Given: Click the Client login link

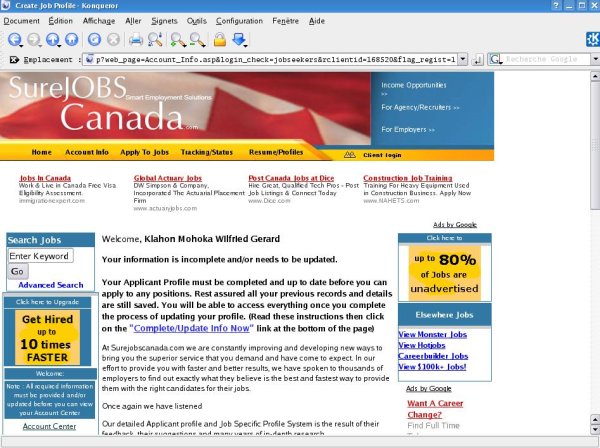Looking at the screenshot, I should coord(382,155).
